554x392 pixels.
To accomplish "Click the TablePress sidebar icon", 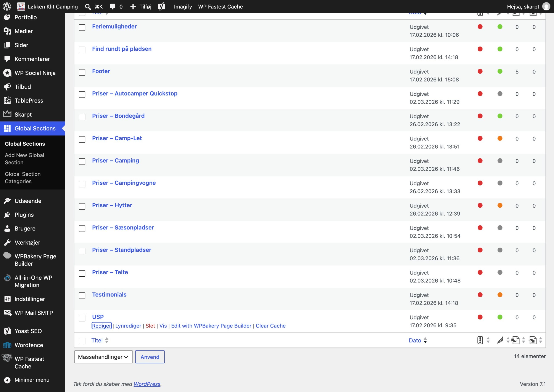I will click(8, 100).
